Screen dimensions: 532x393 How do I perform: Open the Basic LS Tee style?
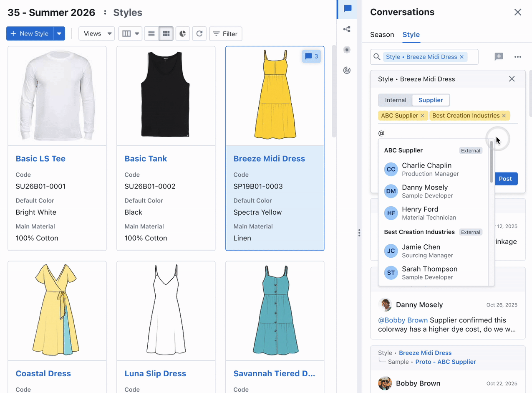tap(40, 159)
